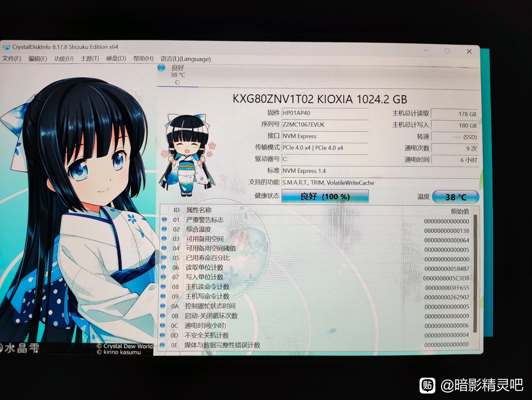
Task: Click the status dot for 07 写入单位计数
Action: click(163, 277)
